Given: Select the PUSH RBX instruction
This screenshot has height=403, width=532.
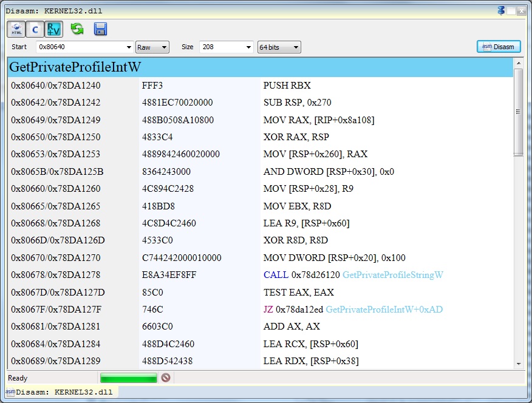Looking at the screenshot, I should [x=287, y=86].
